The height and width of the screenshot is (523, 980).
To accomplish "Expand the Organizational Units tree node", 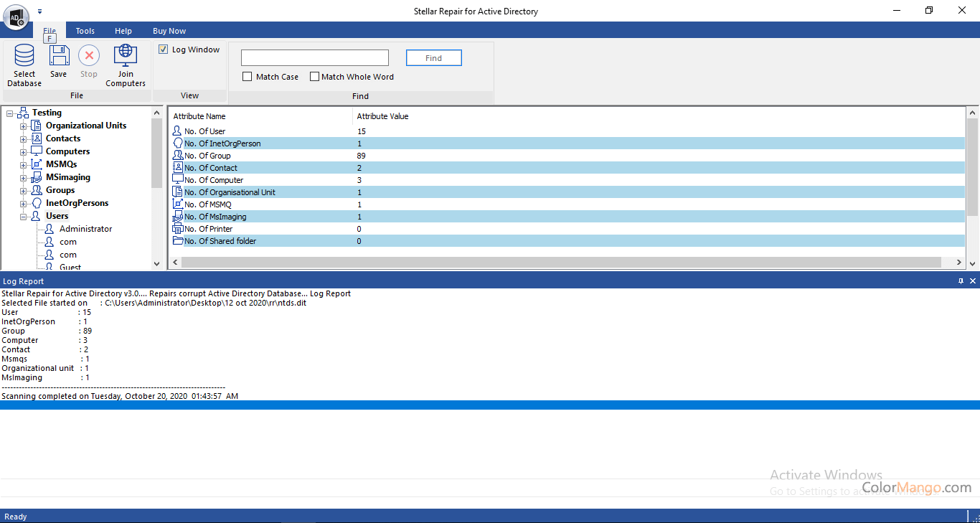I will (23, 126).
